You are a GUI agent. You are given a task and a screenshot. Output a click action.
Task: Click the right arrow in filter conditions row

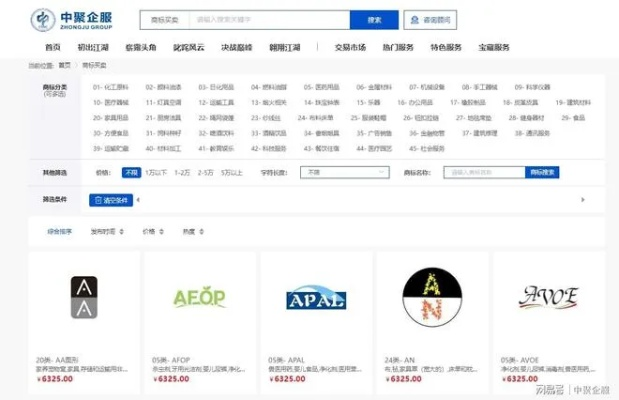point(583,200)
